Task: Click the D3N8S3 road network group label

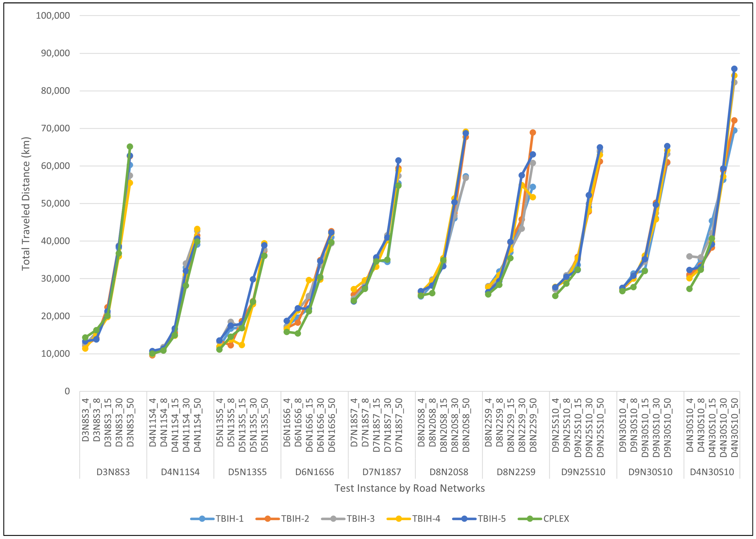Action: click(x=113, y=472)
